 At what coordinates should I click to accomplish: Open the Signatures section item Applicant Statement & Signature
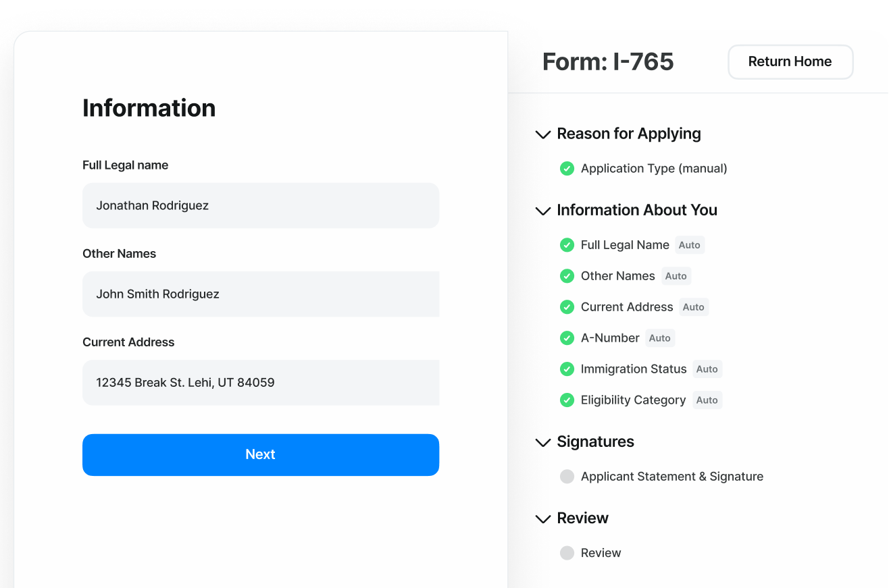(671, 476)
